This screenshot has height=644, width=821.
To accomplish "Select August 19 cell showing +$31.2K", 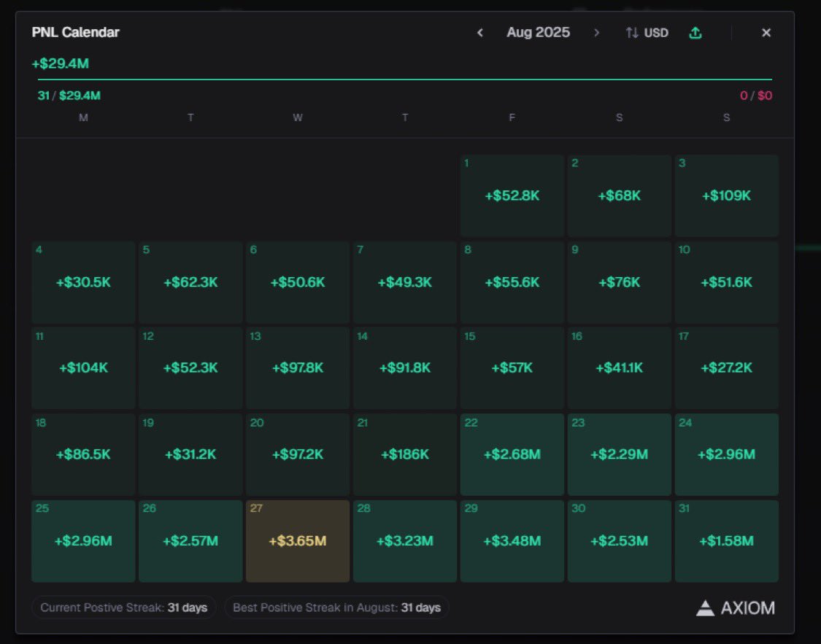I will 190,454.
